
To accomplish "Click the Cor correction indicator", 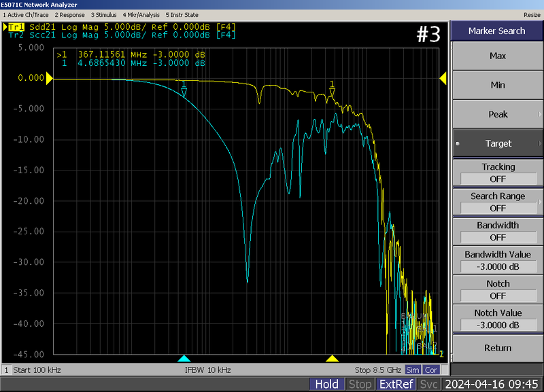I will pyautogui.click(x=430, y=370).
